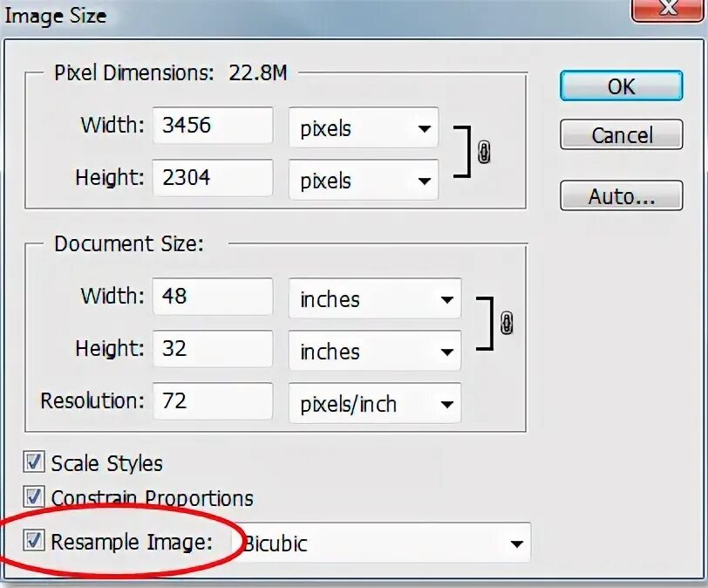Click the Image Size title text
Viewport: 708px width, 588px height.
(x=56, y=17)
